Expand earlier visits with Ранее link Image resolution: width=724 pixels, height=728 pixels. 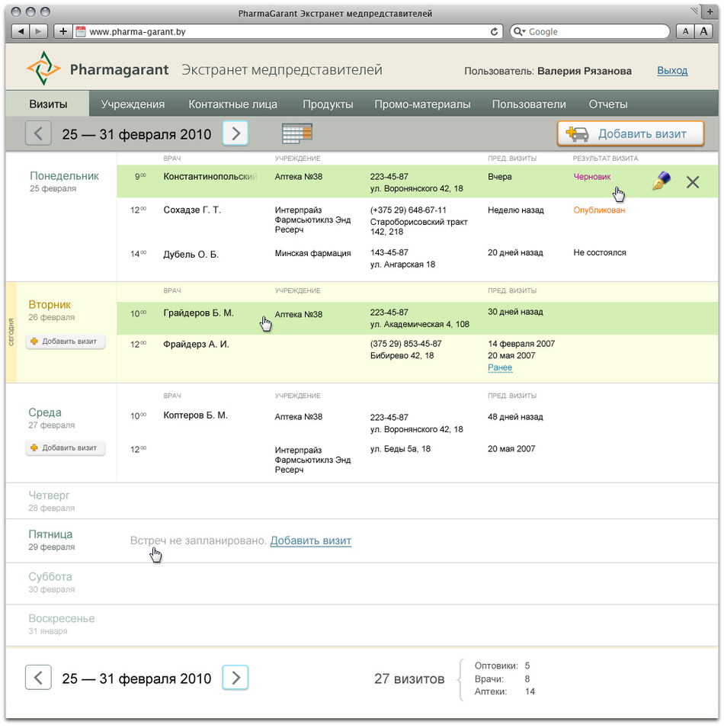(500, 367)
